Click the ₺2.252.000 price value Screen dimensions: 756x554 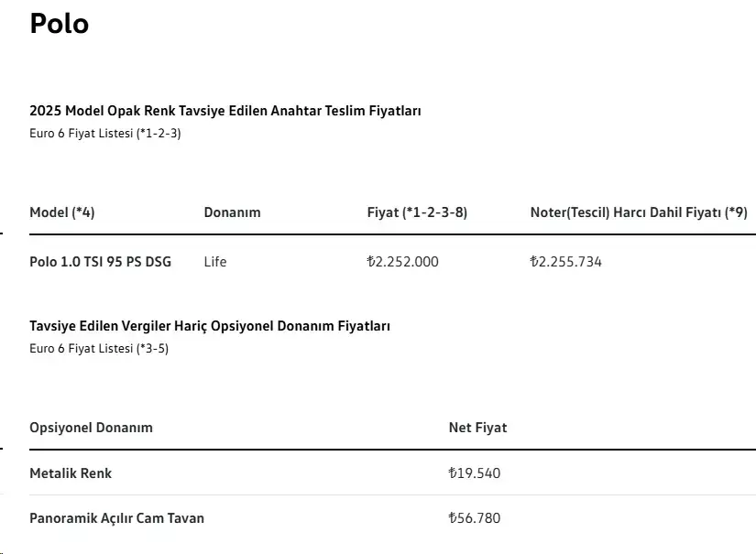(x=402, y=262)
